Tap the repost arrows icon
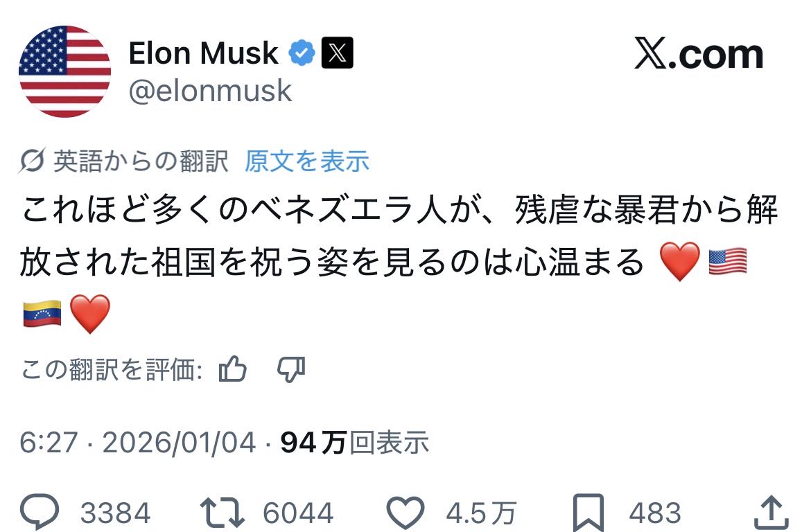811x532 pixels. click(x=222, y=513)
